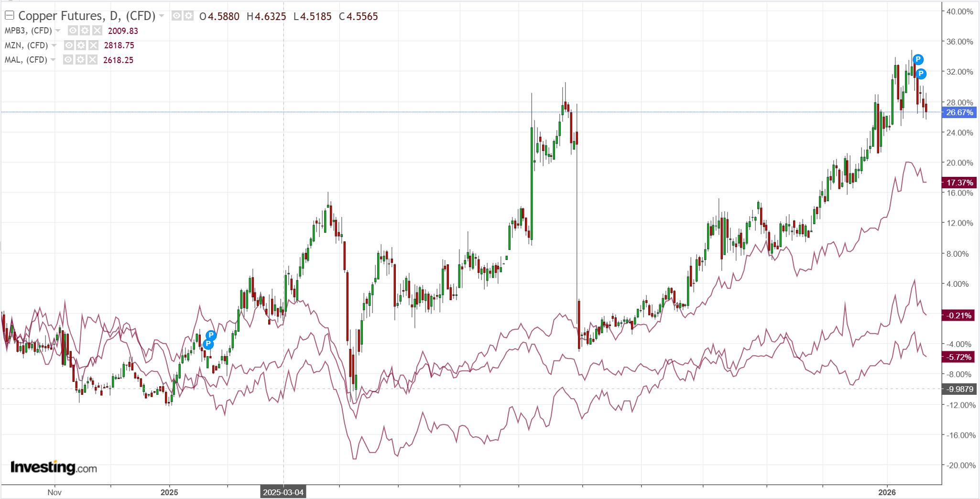
Task: Click the upper P marker near 2026 peak
Action: (918, 60)
